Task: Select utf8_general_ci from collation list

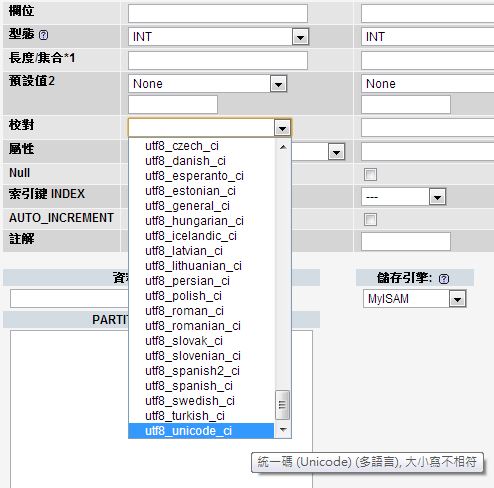Action: (201, 206)
